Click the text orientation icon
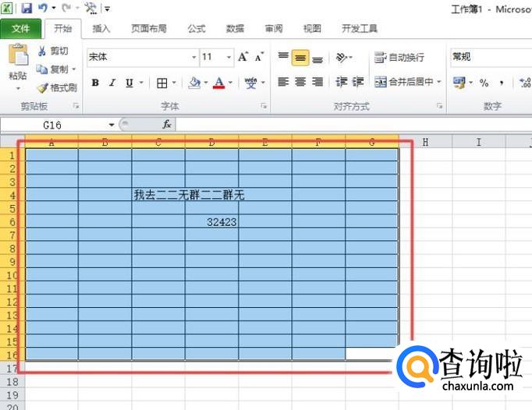532x410 pixels. (x=342, y=57)
